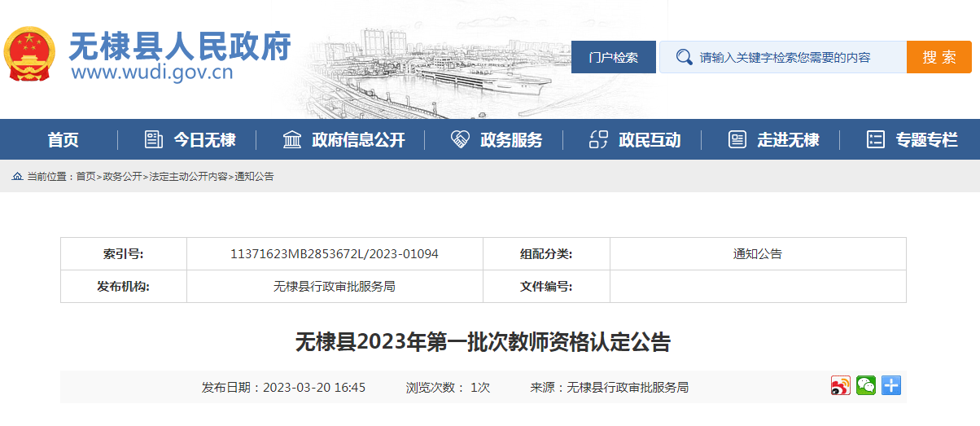
Task: Click the national emblem logo
Action: 30,55
